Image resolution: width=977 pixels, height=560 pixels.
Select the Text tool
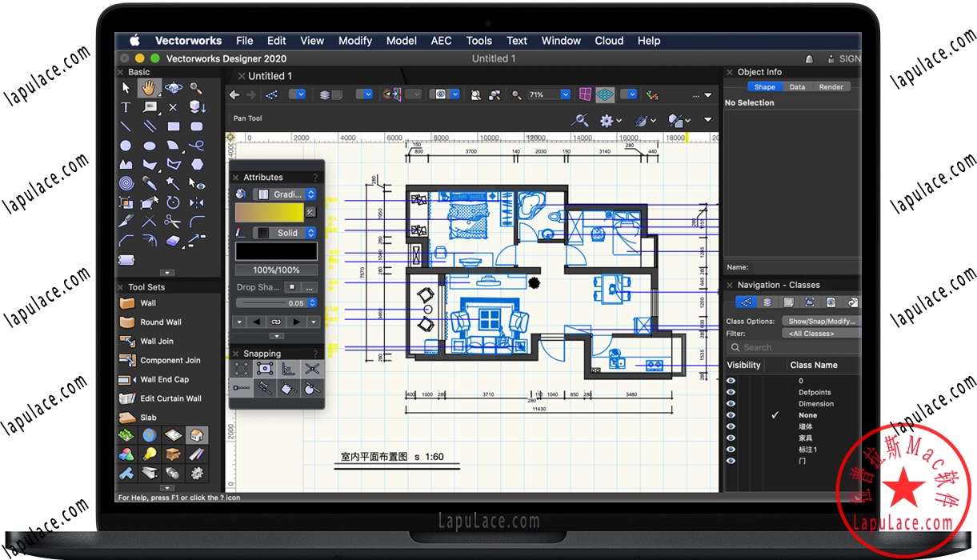tap(126, 107)
